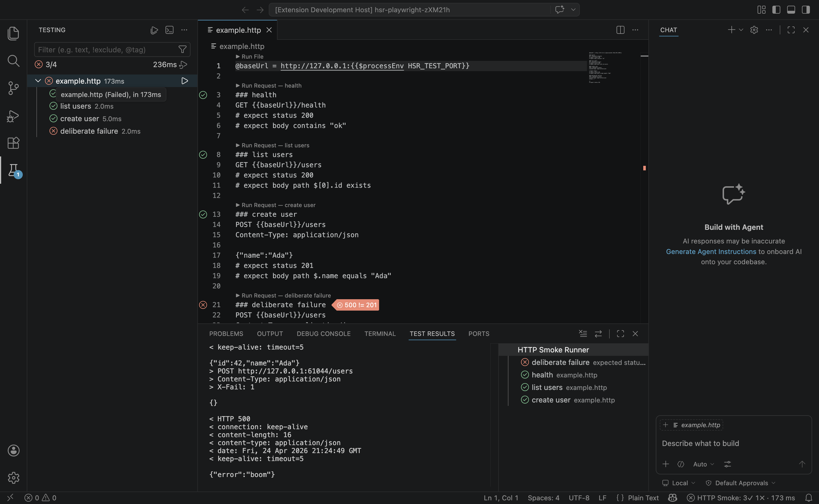Click Run Request — health code lens
The height and width of the screenshot is (504, 819).
point(268,86)
